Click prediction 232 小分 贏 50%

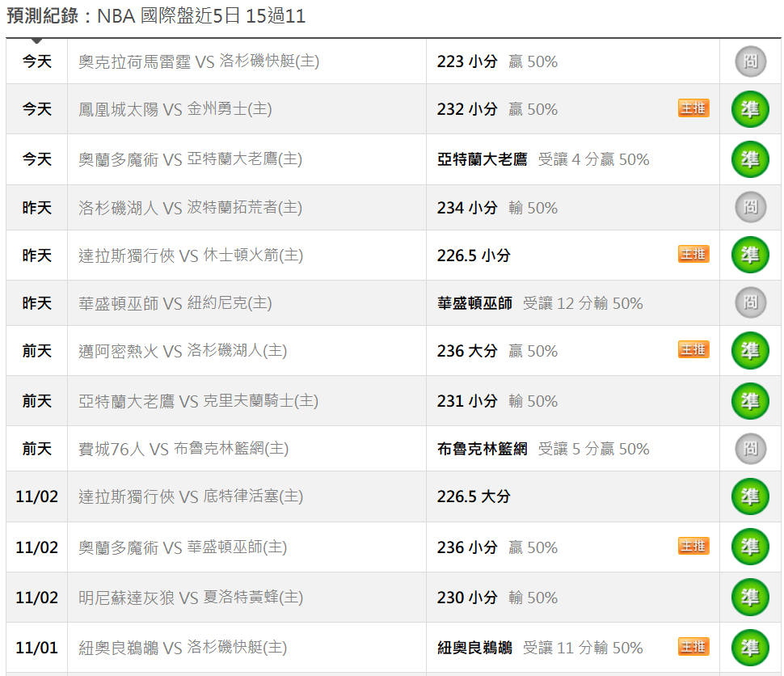coord(498,109)
